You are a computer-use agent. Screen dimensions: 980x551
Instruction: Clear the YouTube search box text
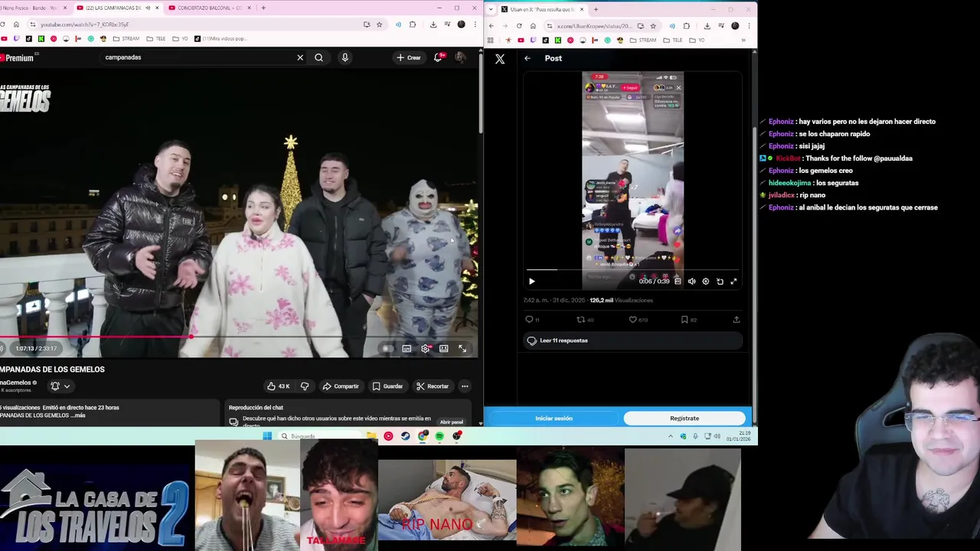[300, 57]
